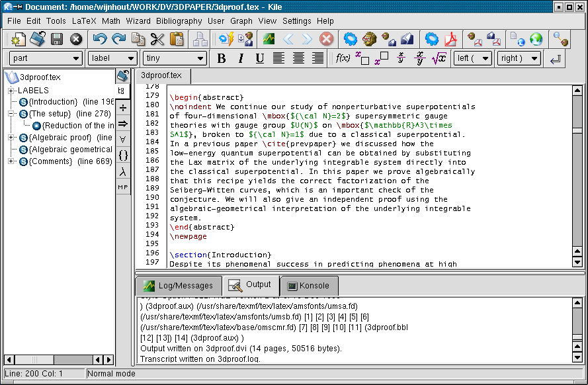The height and width of the screenshot is (385, 588).
Task: Show the arrow symbols sidebar panel
Action: pos(123,123)
